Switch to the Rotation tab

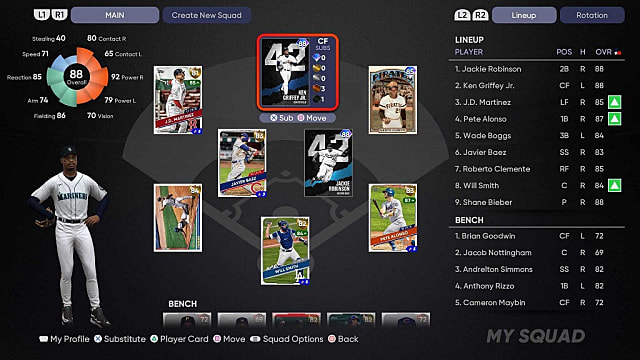592,15
